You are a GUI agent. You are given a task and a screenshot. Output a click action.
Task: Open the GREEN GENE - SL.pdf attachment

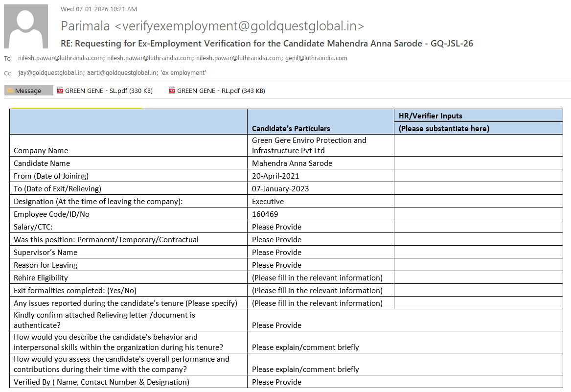105,91
